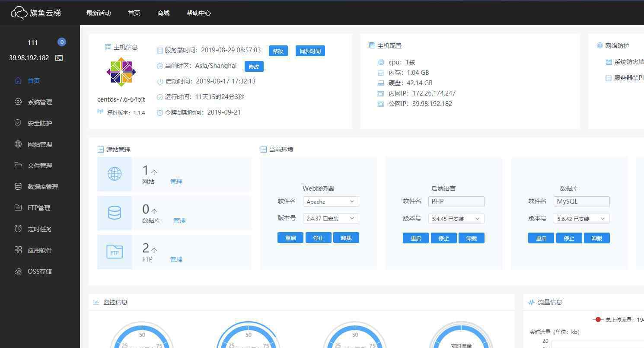Click the 实时流量 gauge
Image resolution: width=644 pixels, height=348 pixels.
(x=461, y=335)
